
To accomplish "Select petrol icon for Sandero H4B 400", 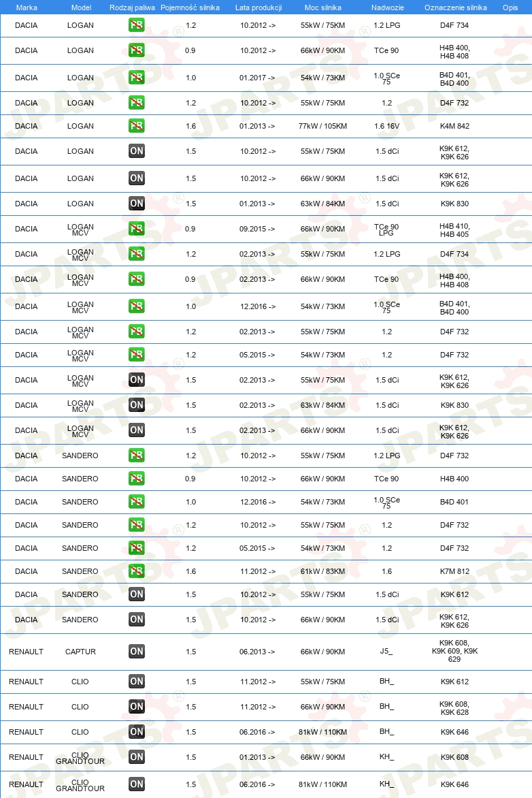I will [x=136, y=479].
